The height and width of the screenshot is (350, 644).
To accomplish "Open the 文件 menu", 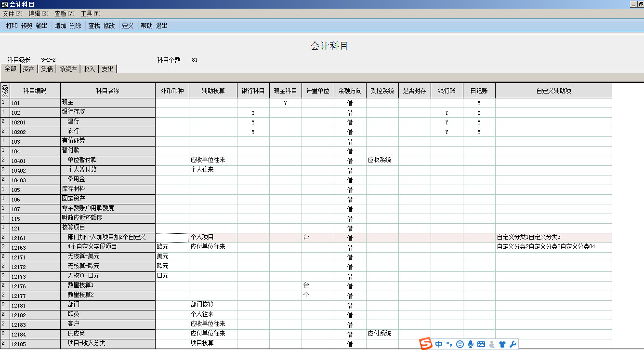I will tap(13, 13).
